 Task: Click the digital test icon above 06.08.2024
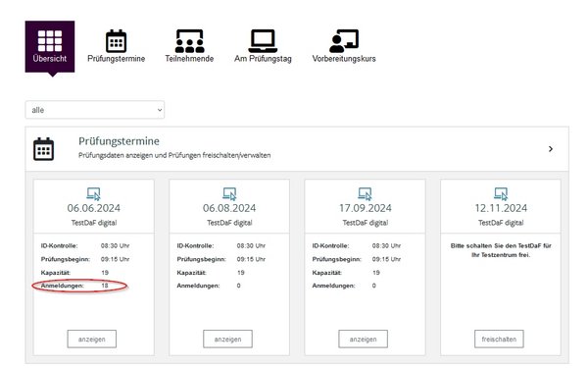(x=229, y=193)
